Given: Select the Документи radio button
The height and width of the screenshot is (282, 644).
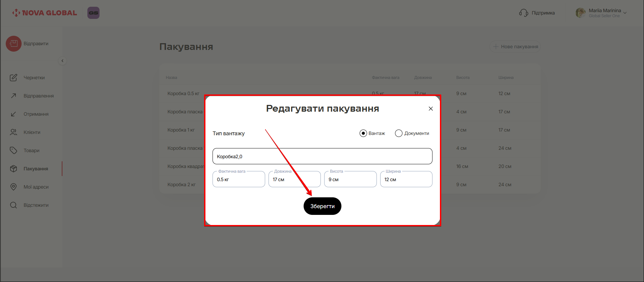Looking at the screenshot, I should tap(399, 133).
